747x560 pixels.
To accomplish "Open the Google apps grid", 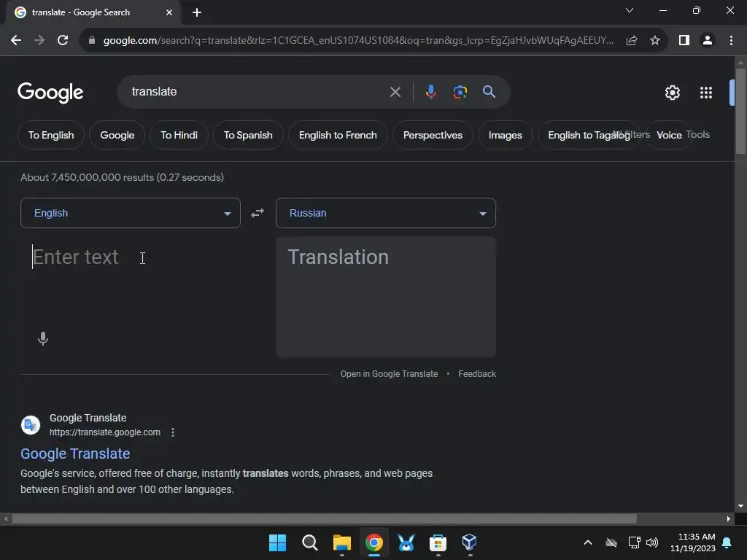I will [x=706, y=93].
